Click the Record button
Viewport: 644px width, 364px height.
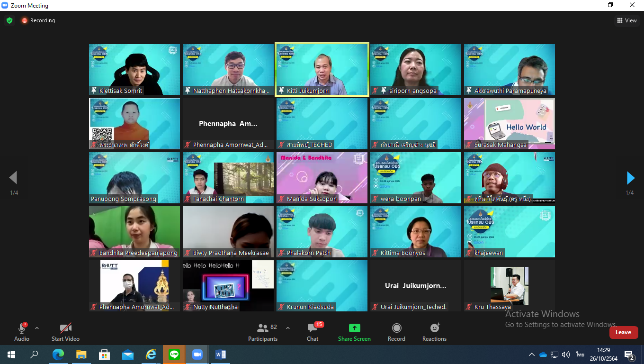pyautogui.click(x=396, y=332)
